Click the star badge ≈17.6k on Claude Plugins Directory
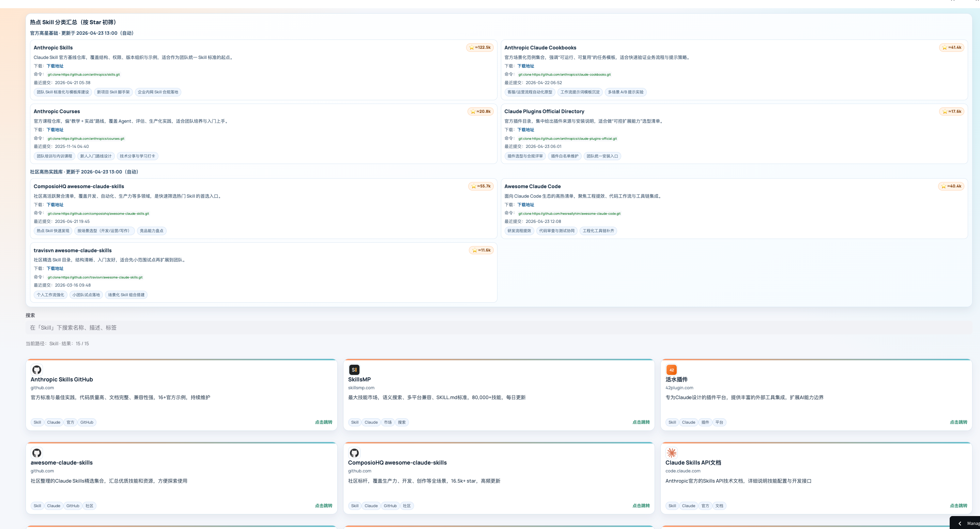This screenshot has height=529, width=980. [x=951, y=111]
